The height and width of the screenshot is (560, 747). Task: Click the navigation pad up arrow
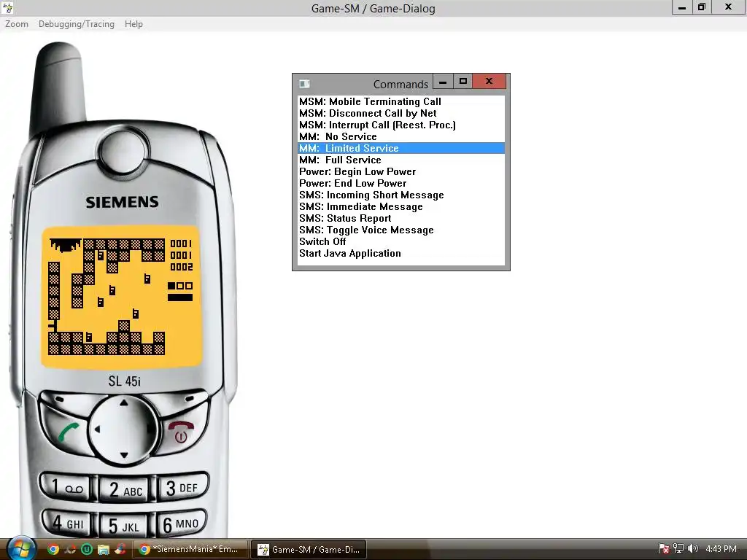click(x=124, y=402)
